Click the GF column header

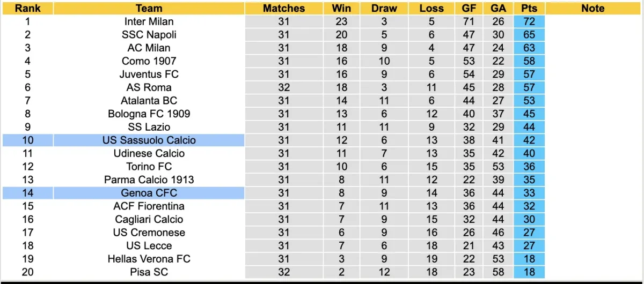point(469,8)
